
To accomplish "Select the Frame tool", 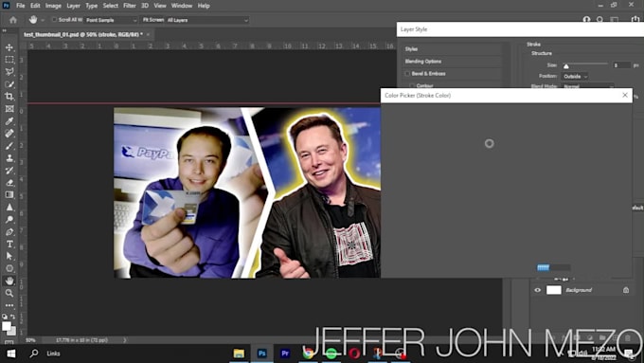I will [9, 109].
